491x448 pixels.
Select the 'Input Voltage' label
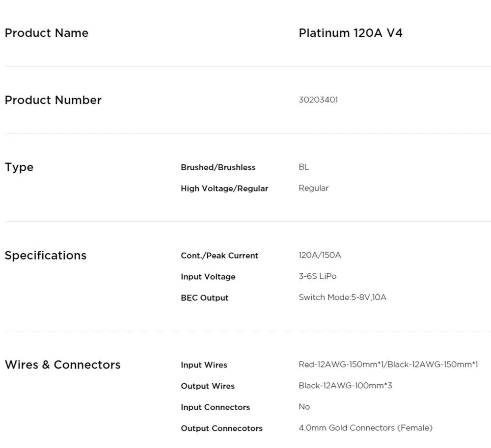pyautogui.click(x=208, y=277)
